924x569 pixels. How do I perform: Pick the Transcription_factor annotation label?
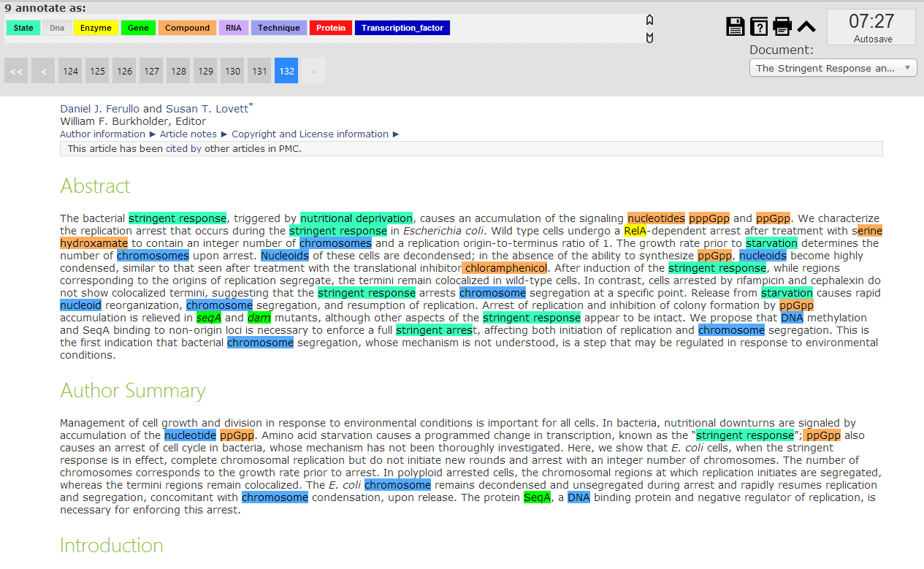[x=402, y=28]
